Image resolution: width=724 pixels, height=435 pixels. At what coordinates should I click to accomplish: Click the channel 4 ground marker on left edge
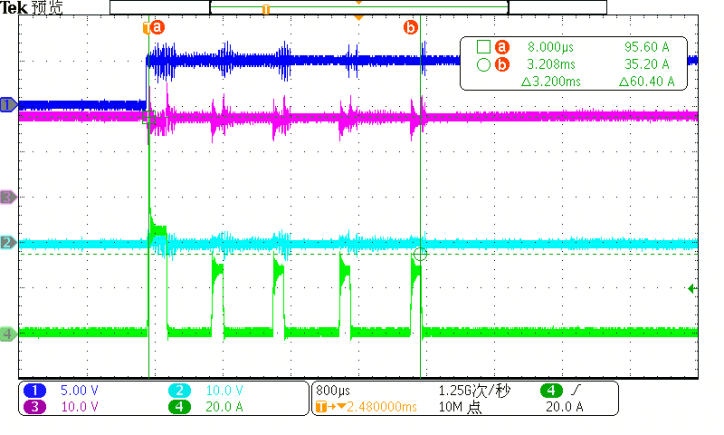[x=8, y=333]
